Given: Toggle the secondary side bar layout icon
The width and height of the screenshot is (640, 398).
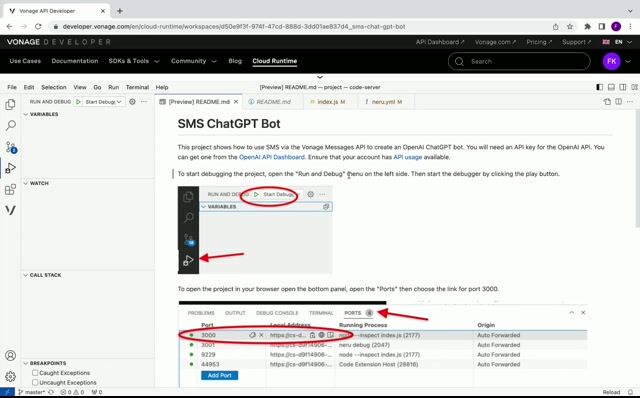Looking at the screenshot, I should point(622,87).
